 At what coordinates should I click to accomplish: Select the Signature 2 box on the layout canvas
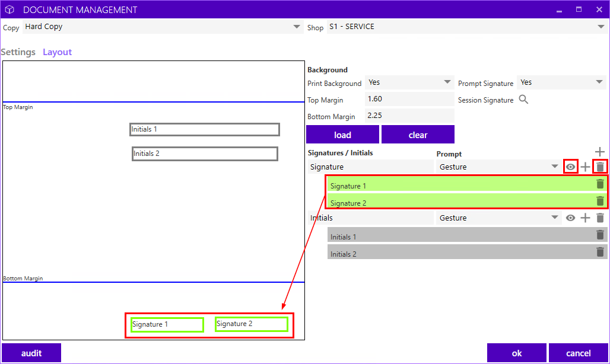point(252,324)
